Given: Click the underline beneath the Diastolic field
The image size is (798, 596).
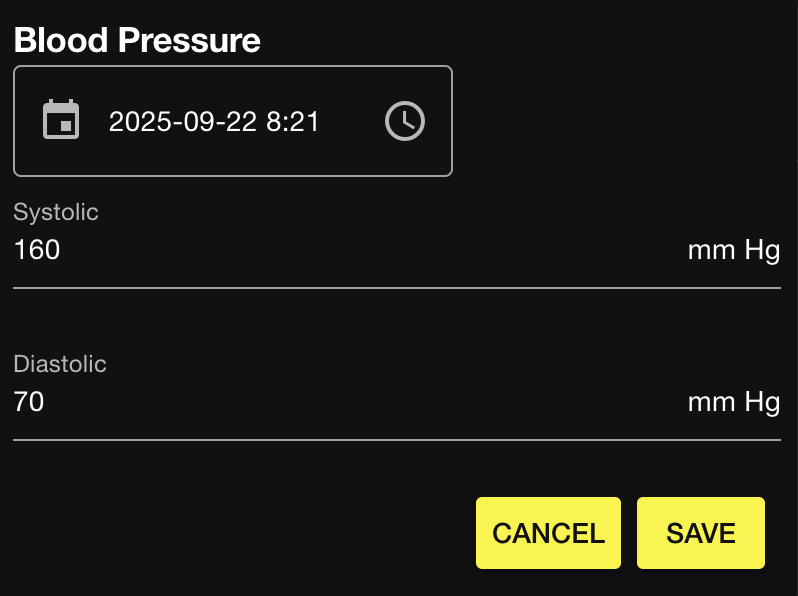Looking at the screenshot, I should (x=396, y=439).
